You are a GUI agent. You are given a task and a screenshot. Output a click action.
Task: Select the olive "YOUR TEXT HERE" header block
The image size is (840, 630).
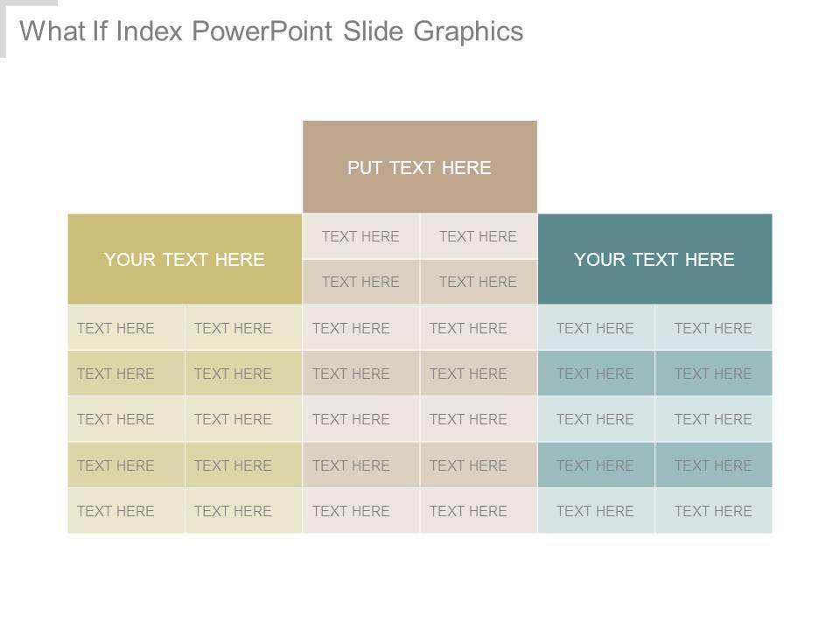coord(185,259)
